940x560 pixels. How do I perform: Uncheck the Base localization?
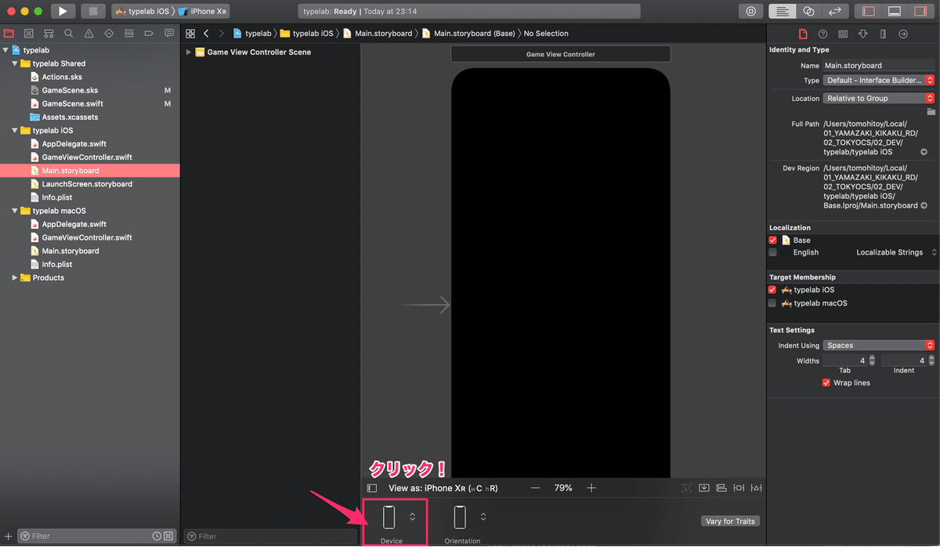(x=772, y=240)
